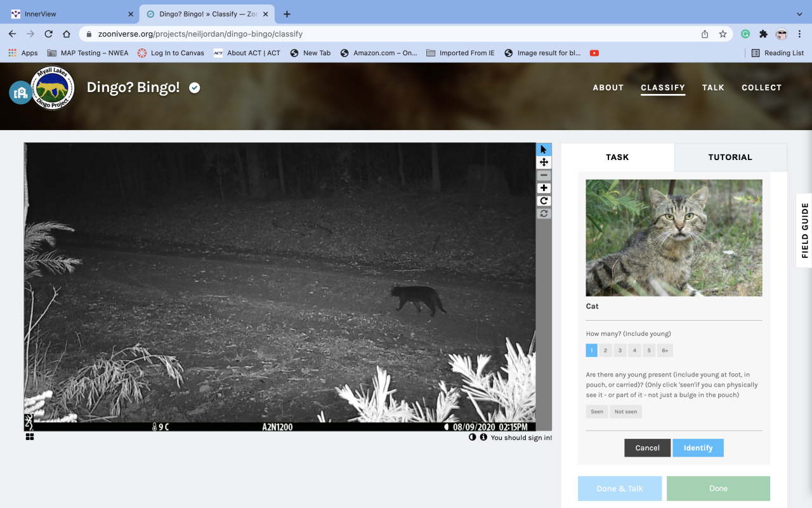812x508 pixels.
Task: Open the TALK page
Action: [713, 88]
